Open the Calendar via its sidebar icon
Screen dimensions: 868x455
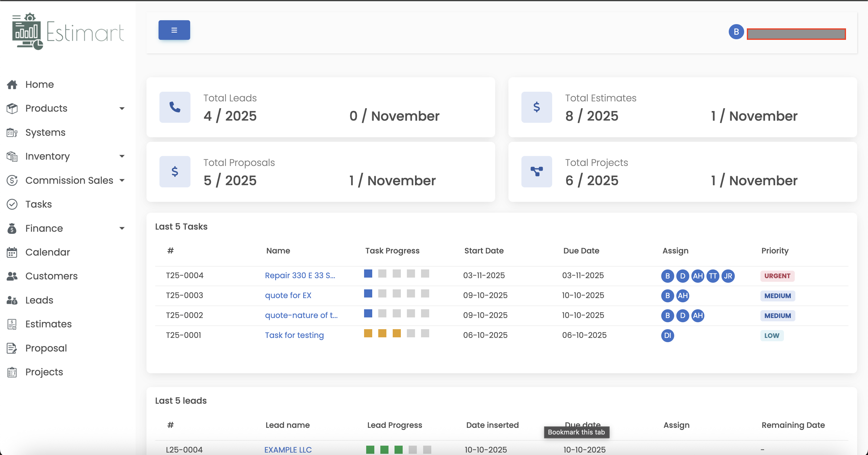coord(12,252)
